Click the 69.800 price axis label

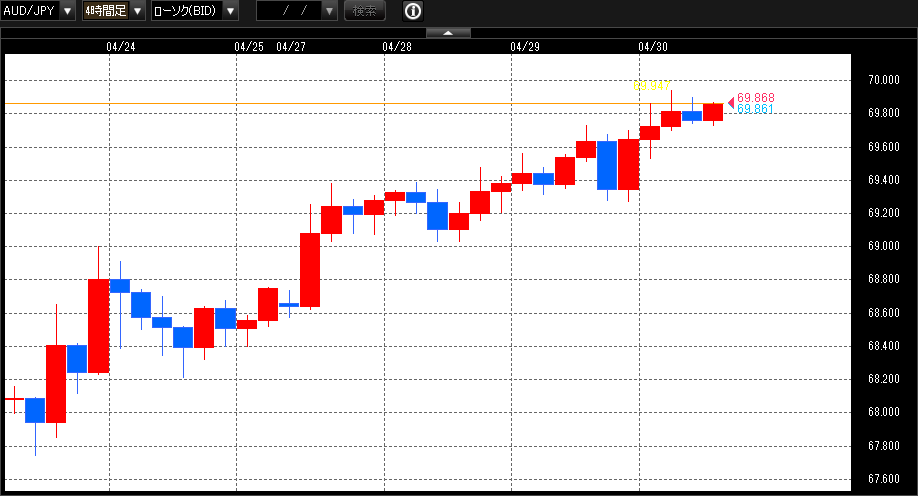(884, 112)
